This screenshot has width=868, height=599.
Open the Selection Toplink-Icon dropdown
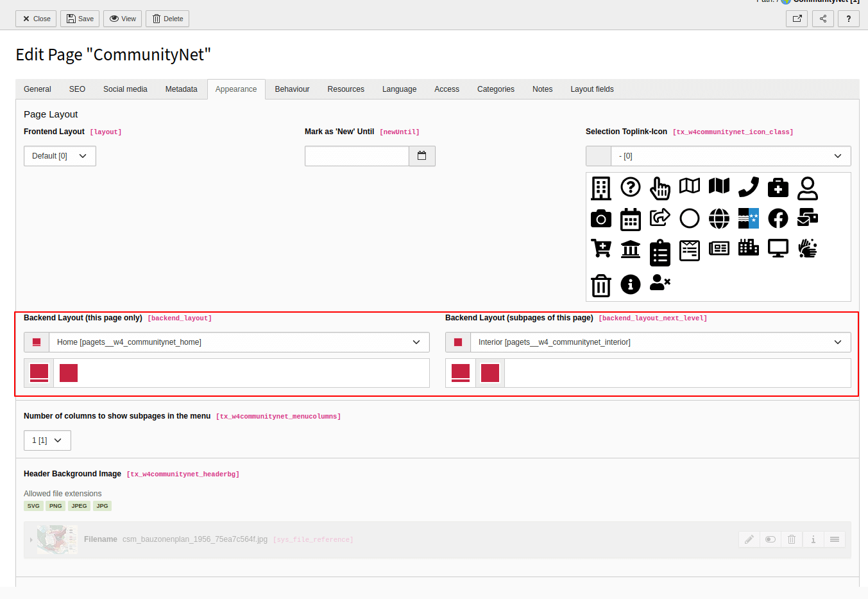click(x=731, y=156)
